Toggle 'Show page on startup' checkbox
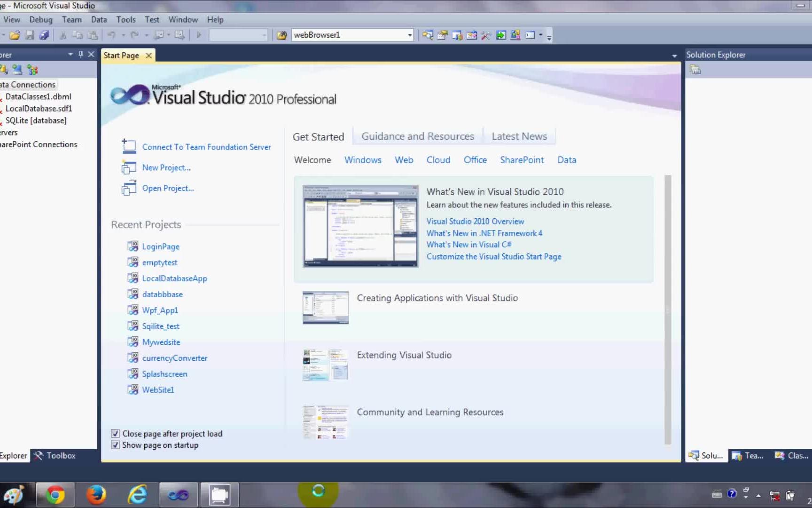 tap(115, 444)
